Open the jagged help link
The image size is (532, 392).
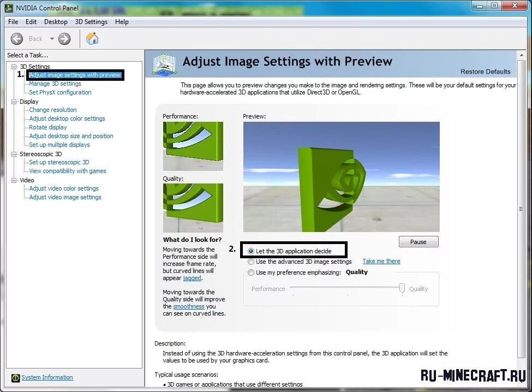193,278
